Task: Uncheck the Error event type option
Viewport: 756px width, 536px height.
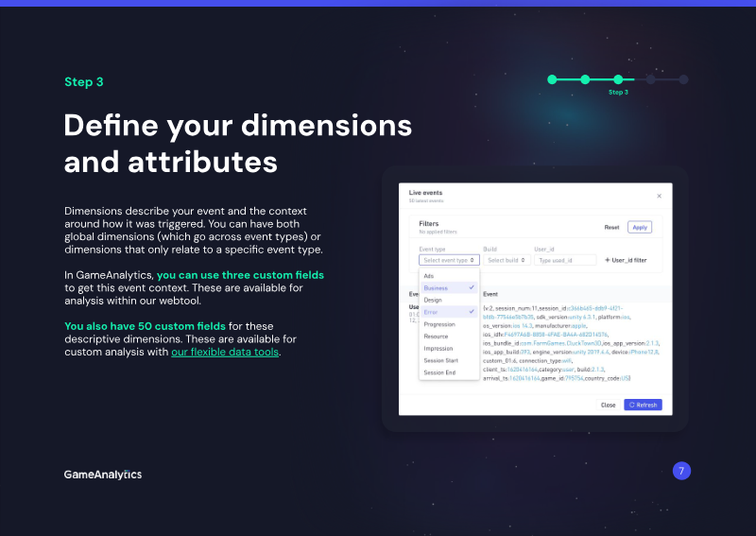Action: tap(449, 312)
